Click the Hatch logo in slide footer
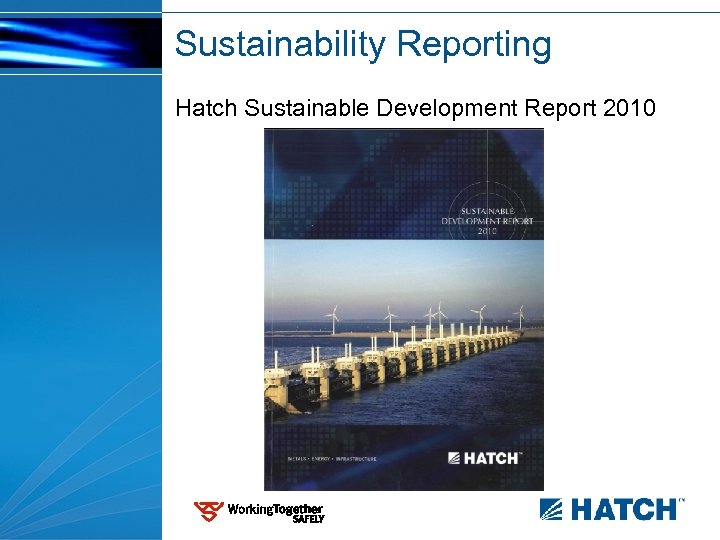 (612, 509)
